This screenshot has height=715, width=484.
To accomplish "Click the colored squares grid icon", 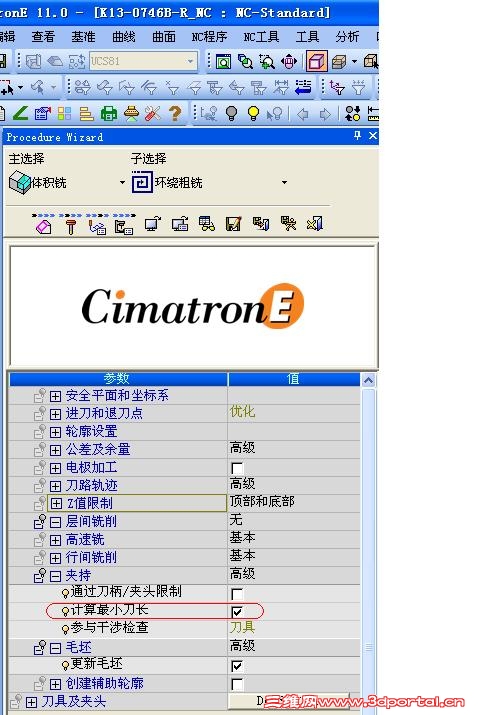I will 64,113.
